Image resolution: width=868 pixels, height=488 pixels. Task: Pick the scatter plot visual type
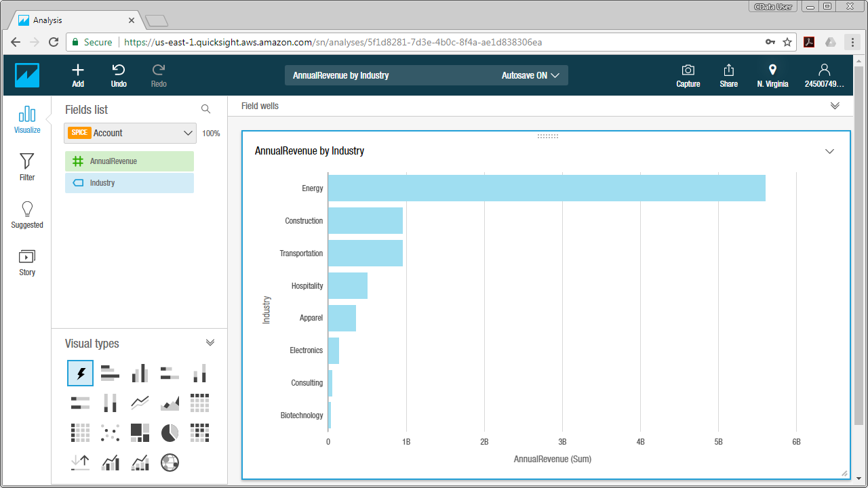click(110, 432)
